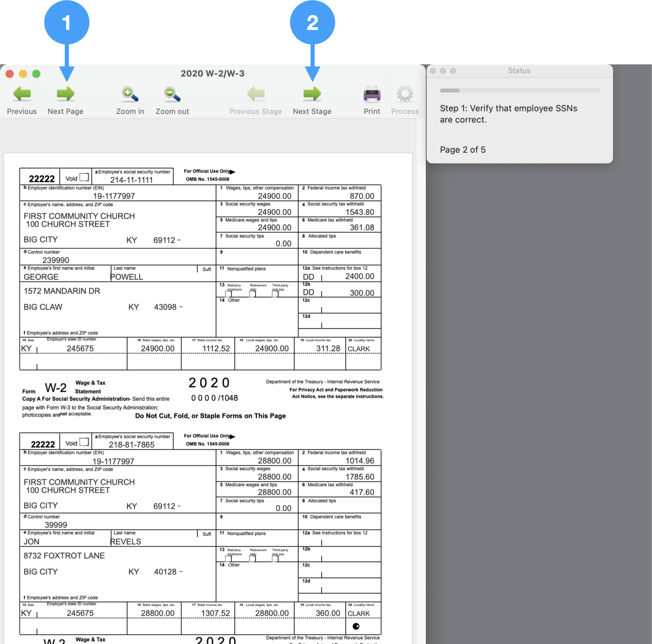This screenshot has height=644, width=652.
Task: Click the Status window progress bar
Action: coord(519,91)
